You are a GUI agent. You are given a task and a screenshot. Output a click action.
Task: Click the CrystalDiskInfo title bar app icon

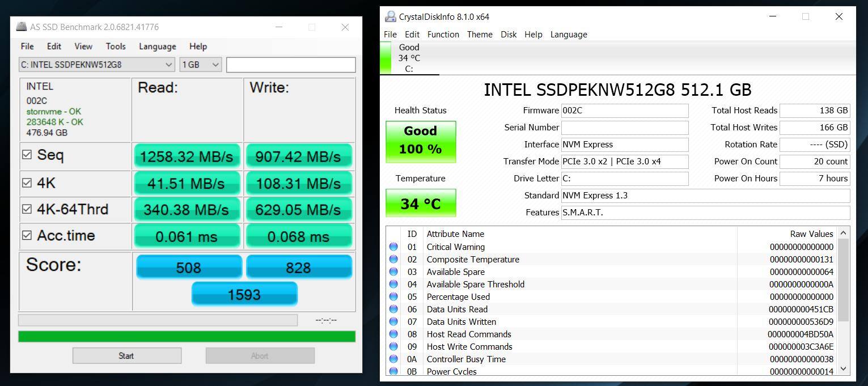(x=390, y=16)
